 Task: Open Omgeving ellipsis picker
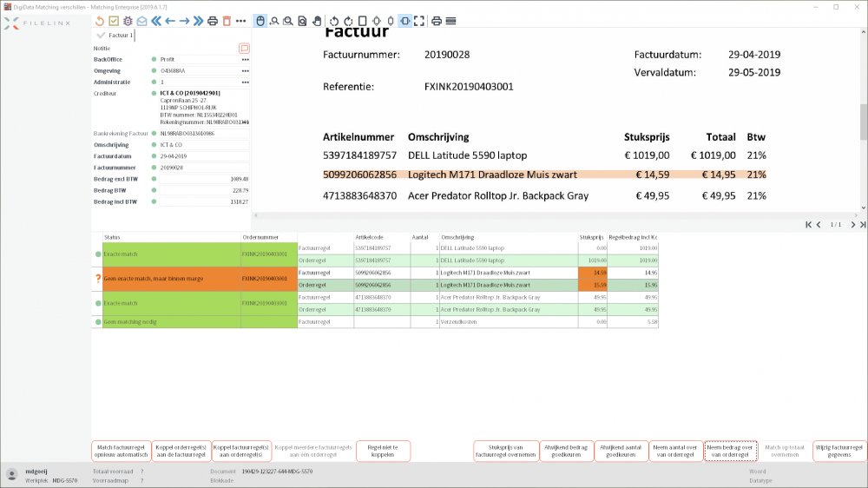[246, 71]
